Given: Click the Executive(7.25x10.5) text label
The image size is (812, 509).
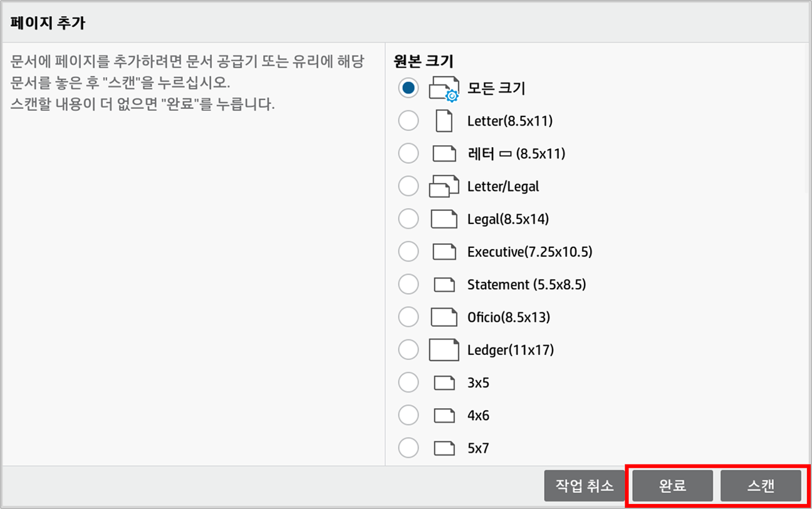Looking at the screenshot, I should tap(529, 252).
